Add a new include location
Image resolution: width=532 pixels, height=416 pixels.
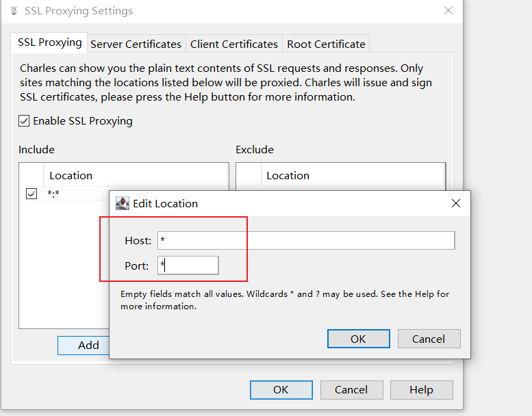point(84,345)
